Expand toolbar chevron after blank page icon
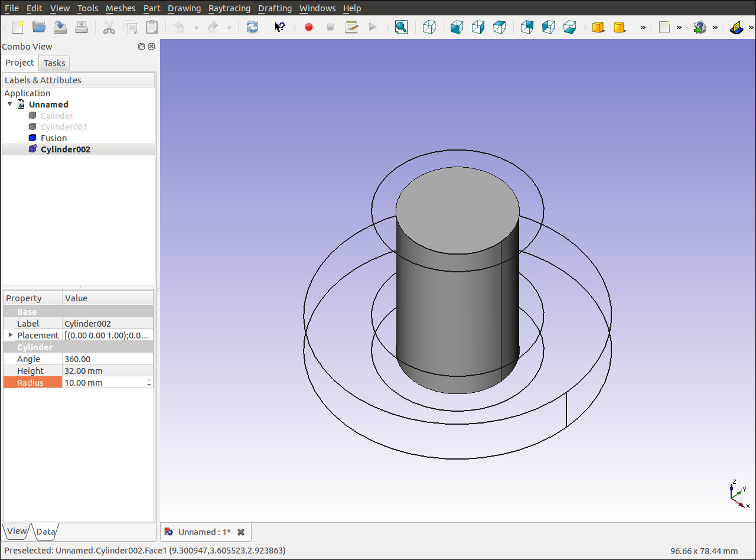Viewport: 756px width, 560px height. pos(679,27)
